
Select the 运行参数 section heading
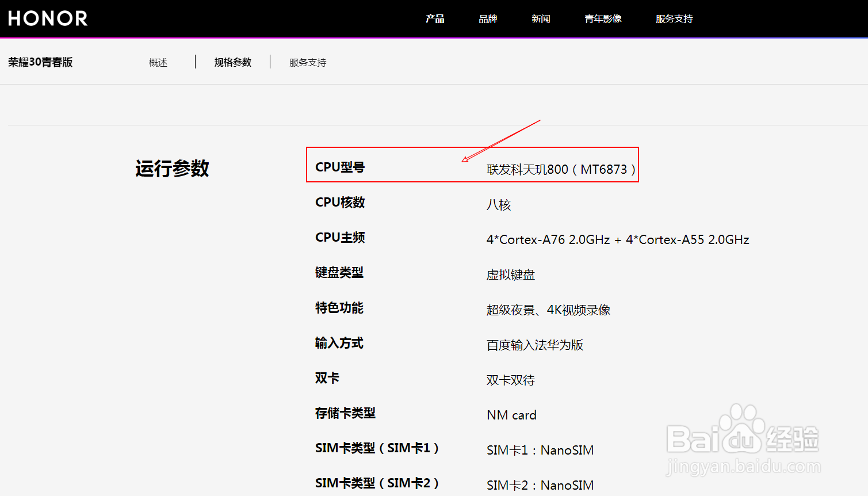tap(172, 169)
